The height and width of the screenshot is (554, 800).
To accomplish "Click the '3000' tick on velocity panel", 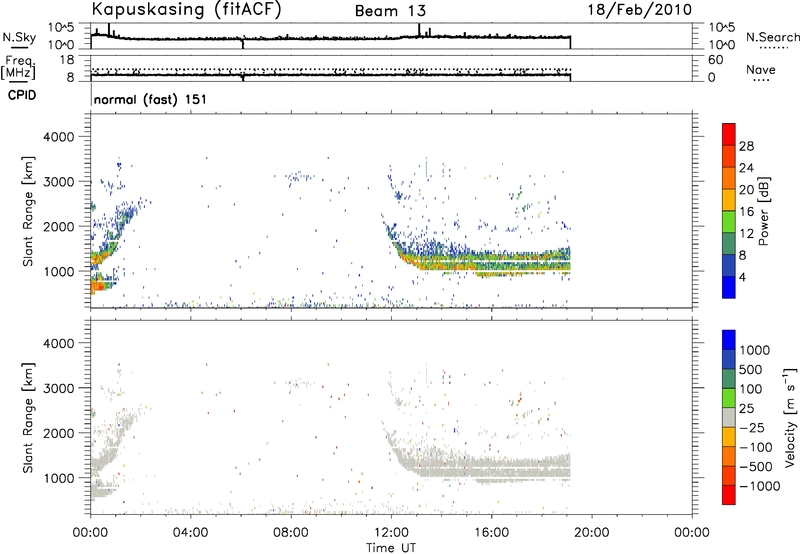I will point(59,388).
